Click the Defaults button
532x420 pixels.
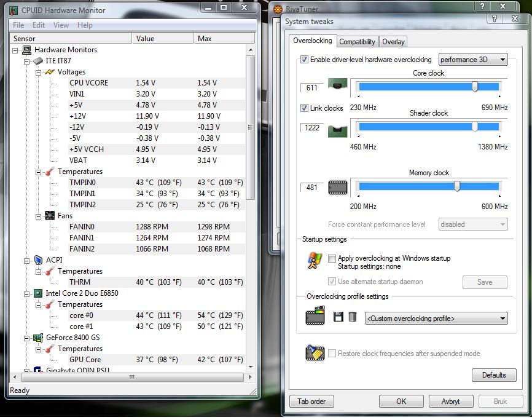494,375
